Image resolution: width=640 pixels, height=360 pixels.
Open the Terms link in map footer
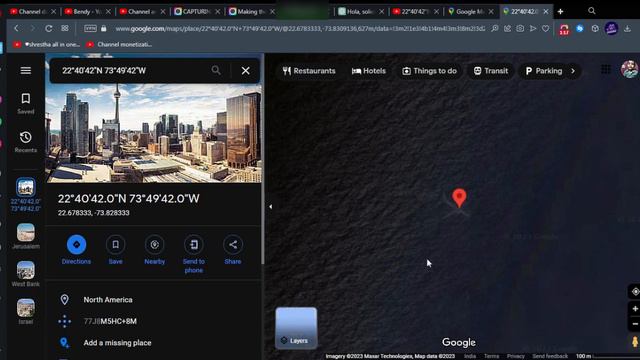point(491,356)
